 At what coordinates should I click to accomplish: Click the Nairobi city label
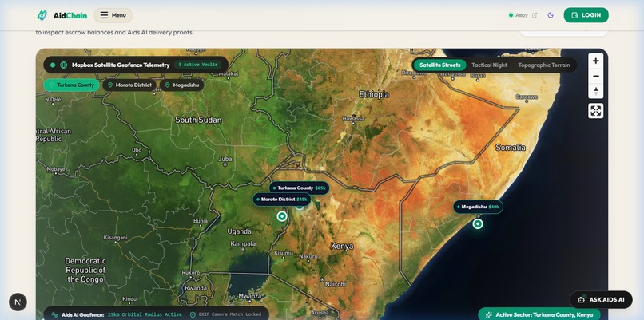click(336, 284)
